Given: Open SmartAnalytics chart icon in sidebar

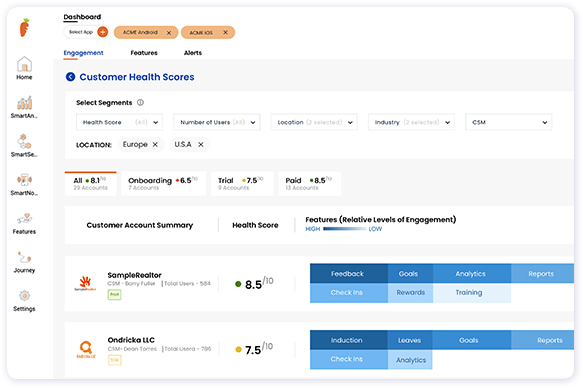Looking at the screenshot, I should point(24,103).
